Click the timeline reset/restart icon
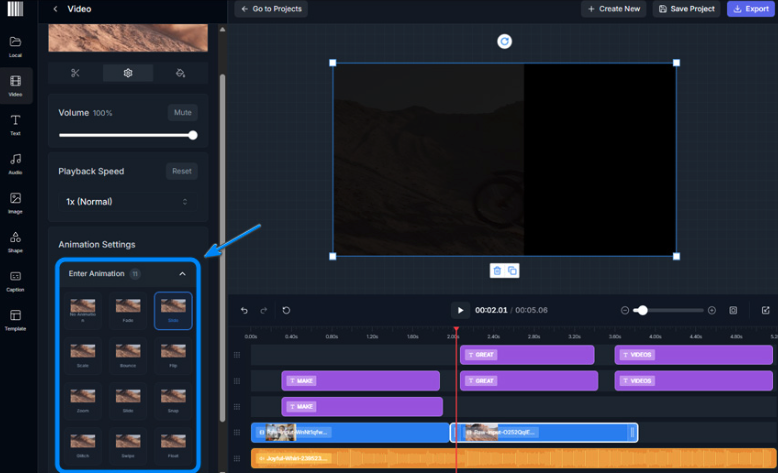Screen dimensions: 778x473 [x=286, y=310]
